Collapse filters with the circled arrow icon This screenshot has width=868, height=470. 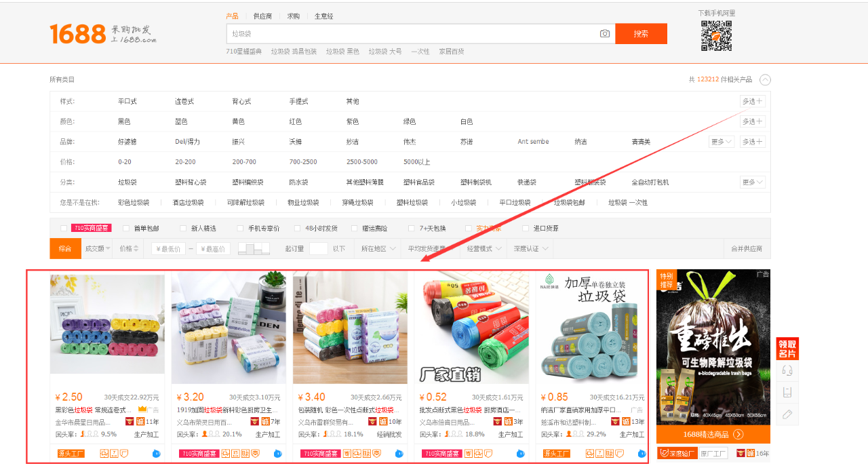(765, 79)
